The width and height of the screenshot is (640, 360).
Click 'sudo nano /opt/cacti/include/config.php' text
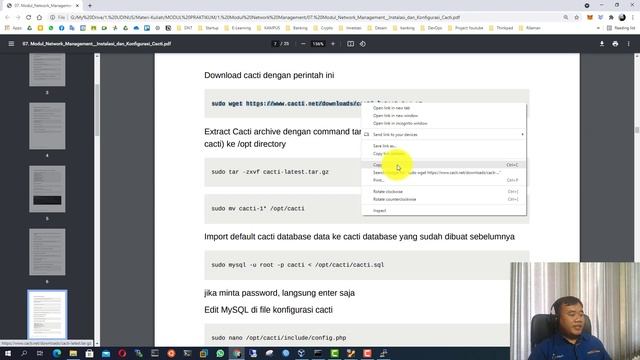[278, 338]
